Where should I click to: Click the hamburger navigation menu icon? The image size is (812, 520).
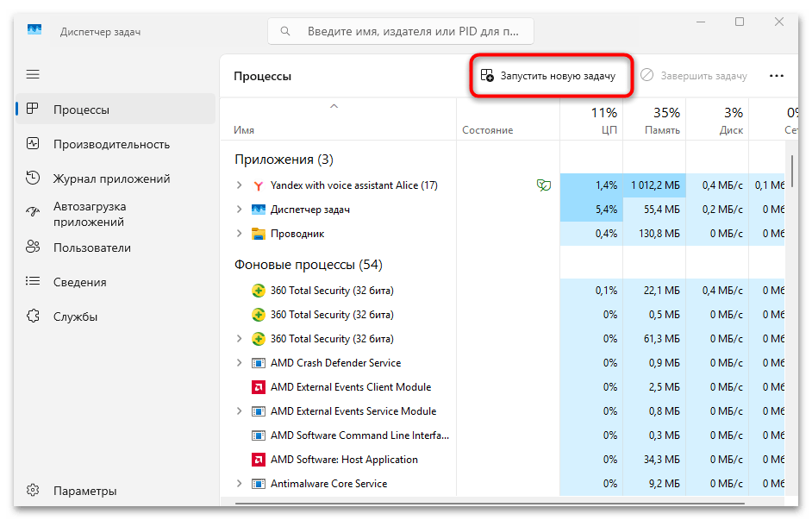33,75
